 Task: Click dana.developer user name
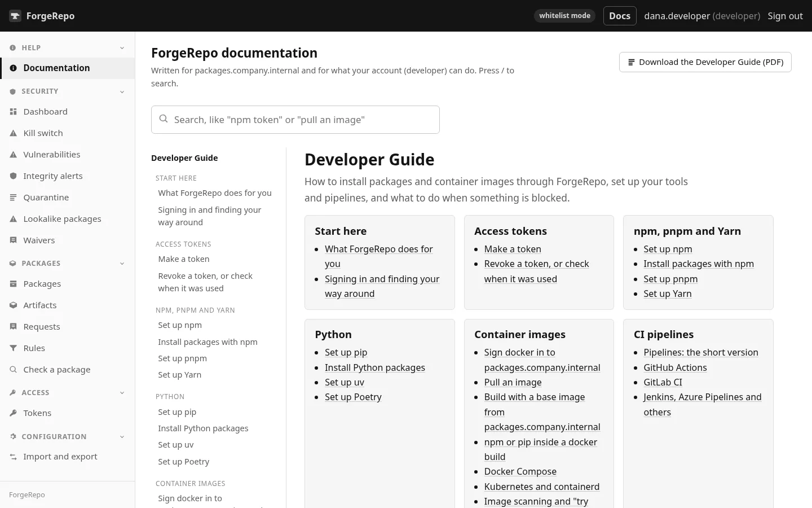click(x=677, y=16)
